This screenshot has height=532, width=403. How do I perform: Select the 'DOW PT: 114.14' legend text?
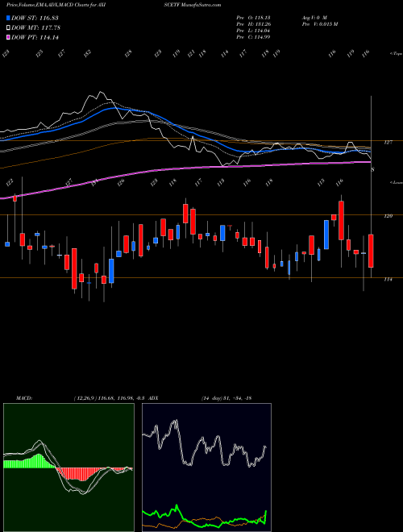click(35, 38)
